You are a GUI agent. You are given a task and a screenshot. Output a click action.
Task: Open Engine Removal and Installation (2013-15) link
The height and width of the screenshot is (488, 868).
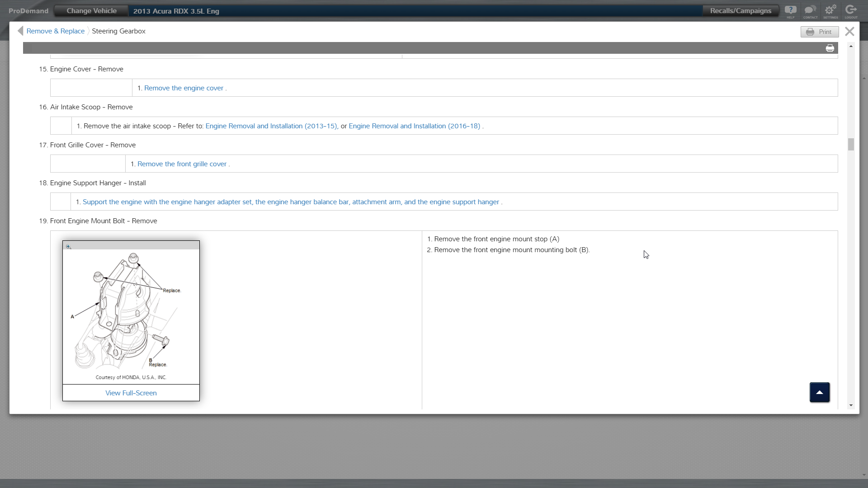coord(271,126)
